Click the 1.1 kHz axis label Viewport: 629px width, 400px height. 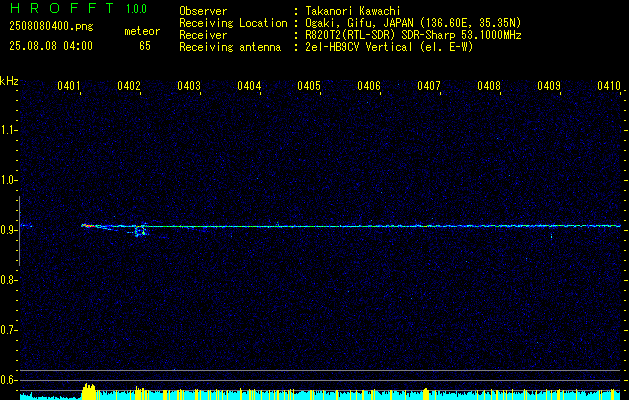9,130
